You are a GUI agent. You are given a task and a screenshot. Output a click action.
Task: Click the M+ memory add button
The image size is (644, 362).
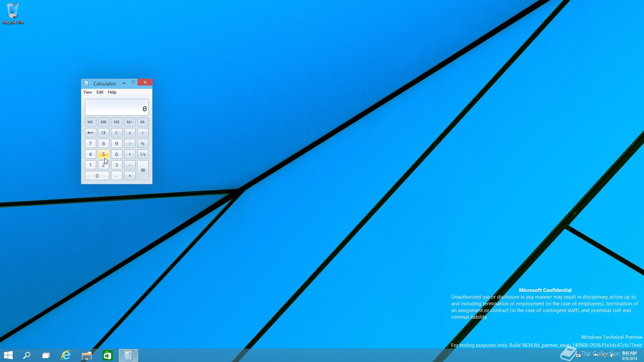pyautogui.click(x=129, y=122)
